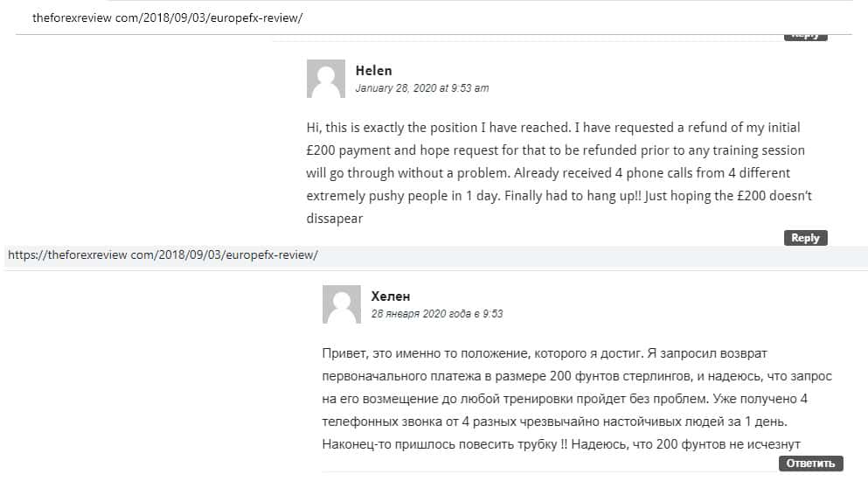
Task: Click "Наконец-то пришлось повесить трубку" sentence
Action: tap(439, 443)
